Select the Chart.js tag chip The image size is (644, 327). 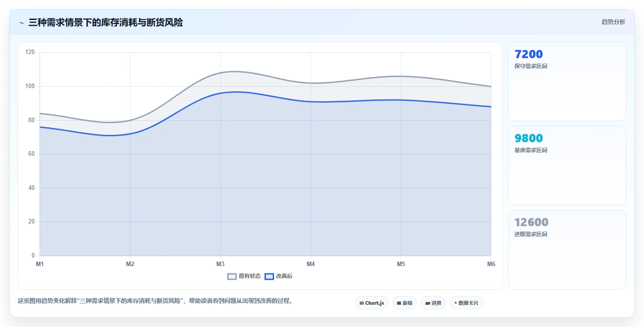coord(372,303)
